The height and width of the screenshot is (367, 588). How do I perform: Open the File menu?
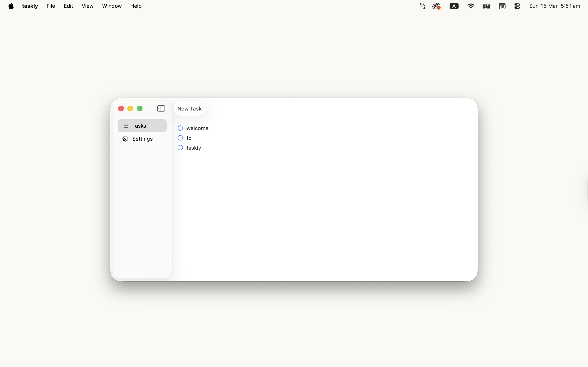pyautogui.click(x=51, y=6)
